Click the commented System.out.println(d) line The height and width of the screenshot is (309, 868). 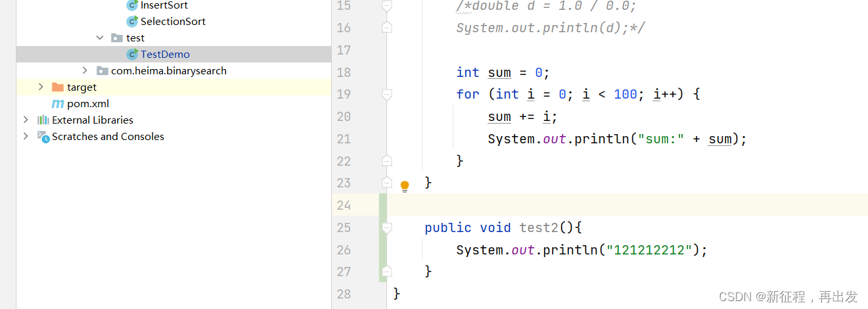point(551,28)
